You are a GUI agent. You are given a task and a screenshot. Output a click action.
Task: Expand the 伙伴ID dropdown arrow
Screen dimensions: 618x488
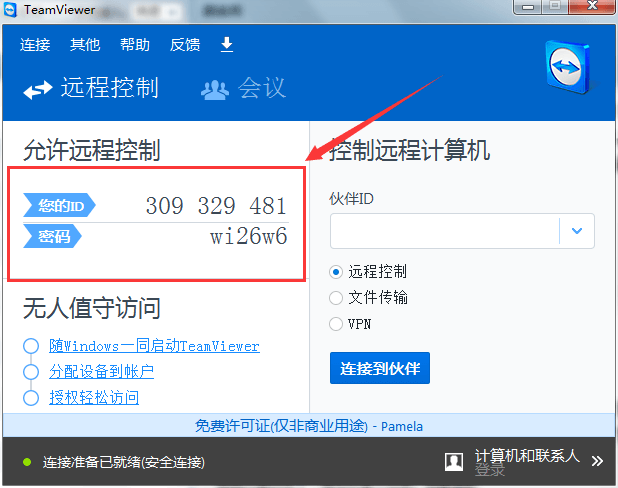click(577, 231)
